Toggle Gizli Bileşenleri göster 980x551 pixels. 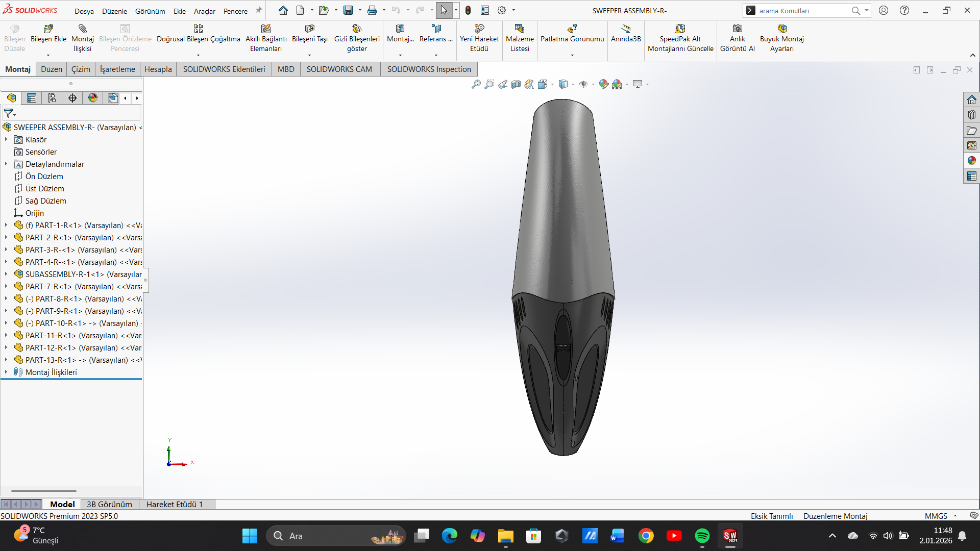(x=357, y=34)
